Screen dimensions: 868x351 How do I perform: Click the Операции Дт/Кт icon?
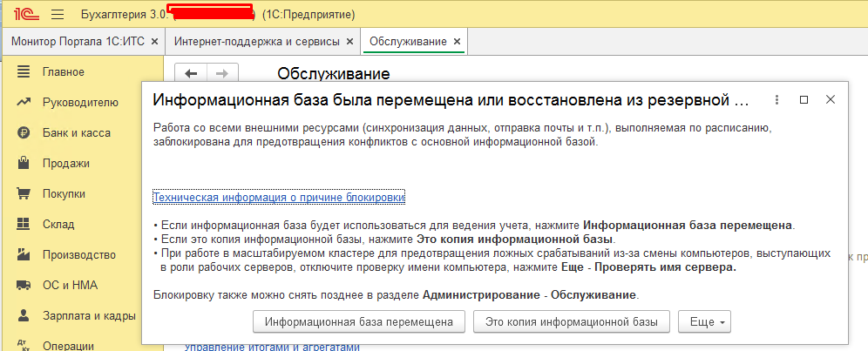pyautogui.click(x=24, y=346)
